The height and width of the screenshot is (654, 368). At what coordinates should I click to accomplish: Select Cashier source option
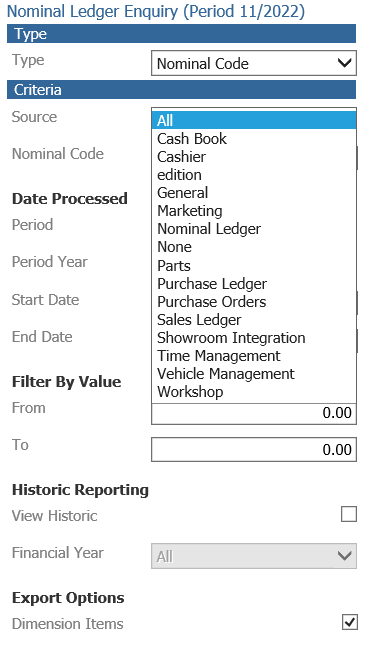(254, 157)
